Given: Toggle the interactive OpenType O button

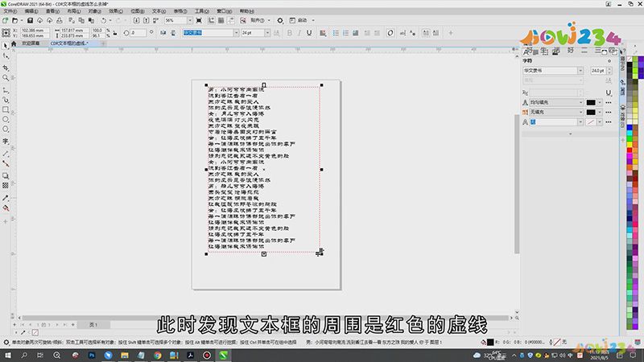Looking at the screenshot, I should click(x=390, y=33).
